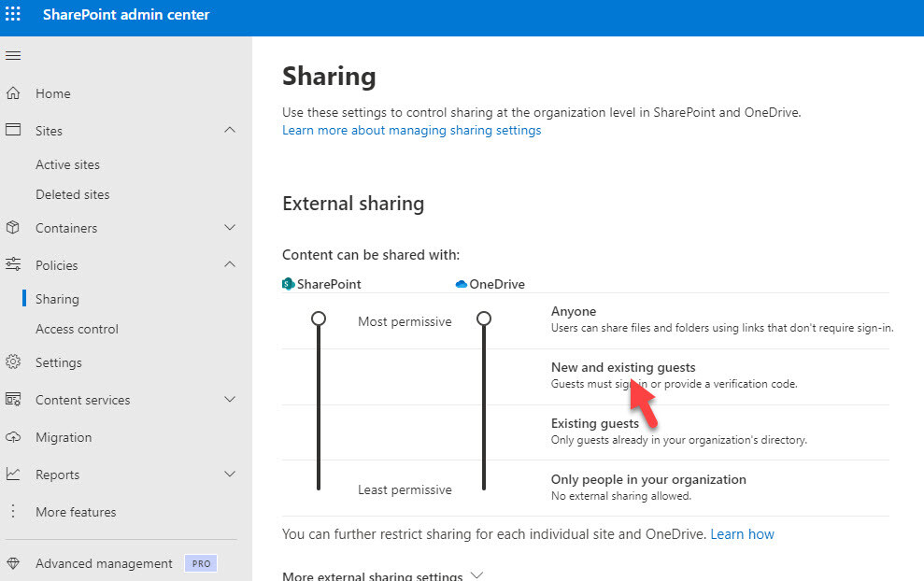
Task: Expand the Content services chevron
Action: 230,400
